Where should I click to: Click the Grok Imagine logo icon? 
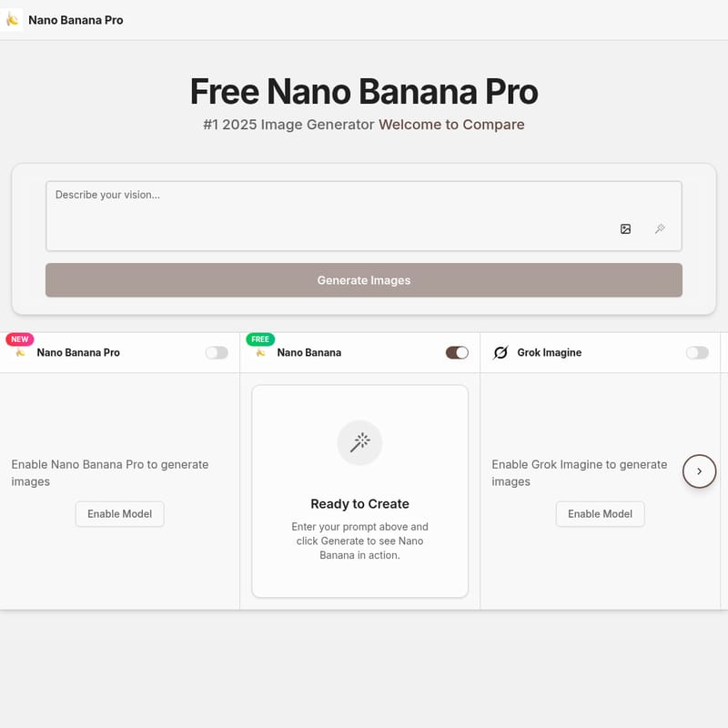(x=499, y=352)
